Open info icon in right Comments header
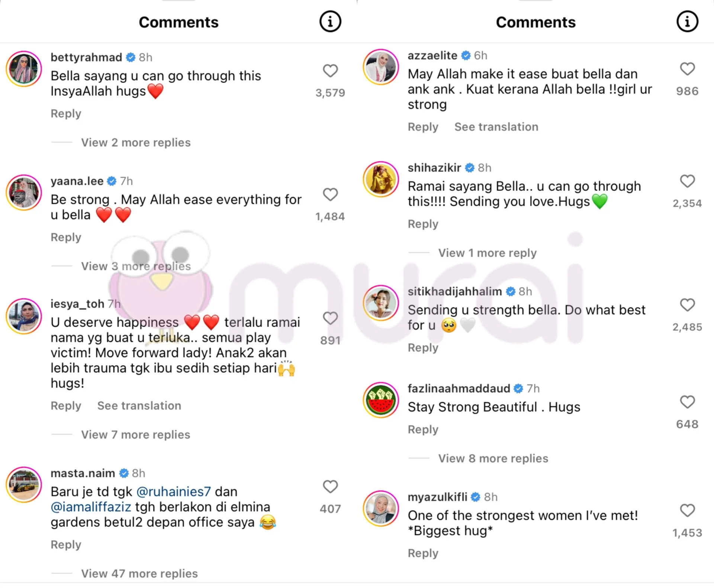 point(687,22)
